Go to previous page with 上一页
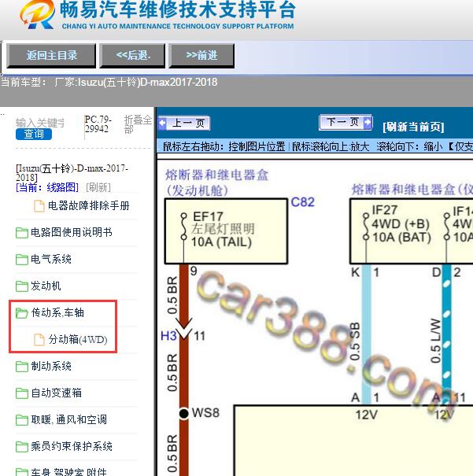Image resolution: width=473 pixels, height=476 pixels. (x=184, y=124)
